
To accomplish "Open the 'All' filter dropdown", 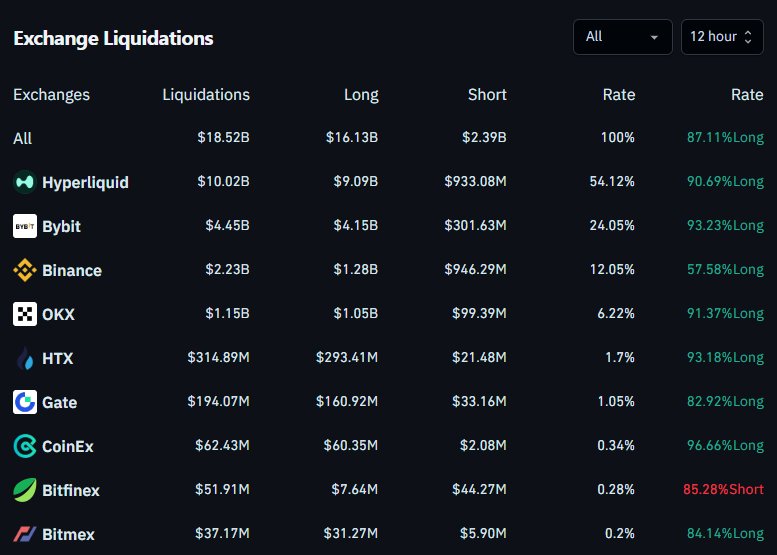I will click(x=621, y=37).
